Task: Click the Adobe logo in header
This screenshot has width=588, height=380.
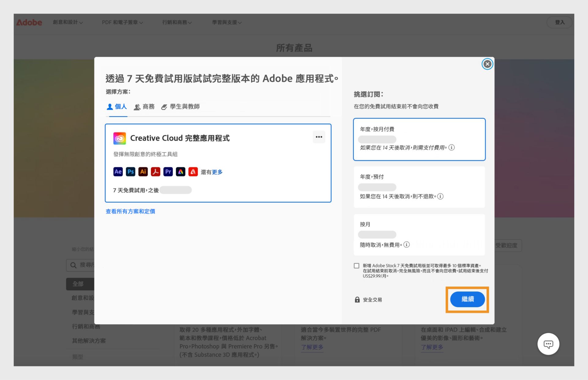Action: click(x=29, y=22)
